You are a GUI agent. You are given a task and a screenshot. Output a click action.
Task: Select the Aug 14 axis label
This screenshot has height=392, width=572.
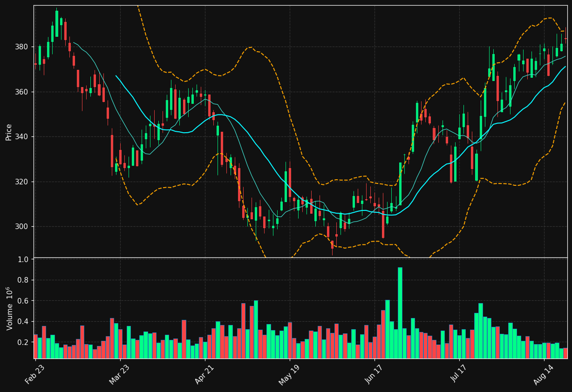544,374
